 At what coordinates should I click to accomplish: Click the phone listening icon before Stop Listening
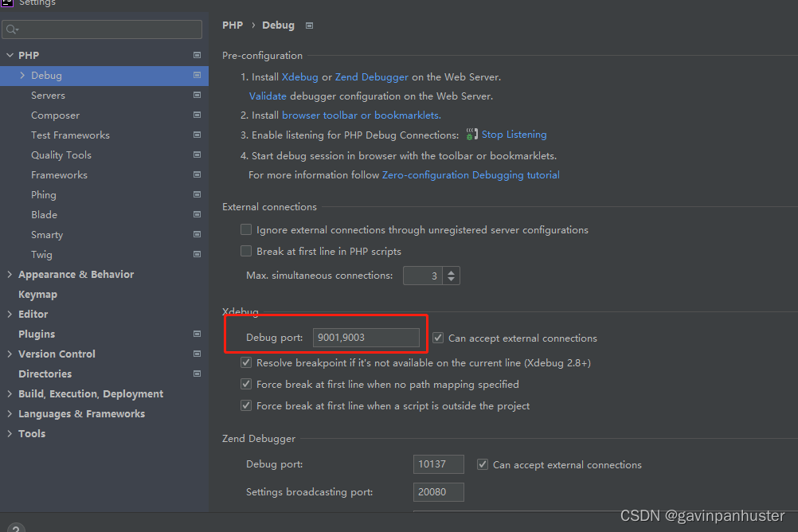pyautogui.click(x=471, y=134)
